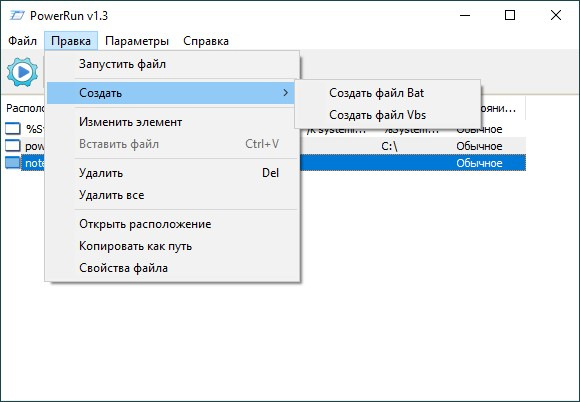Open the Параметры menu
Screen dimensions: 580x402
tap(136, 41)
